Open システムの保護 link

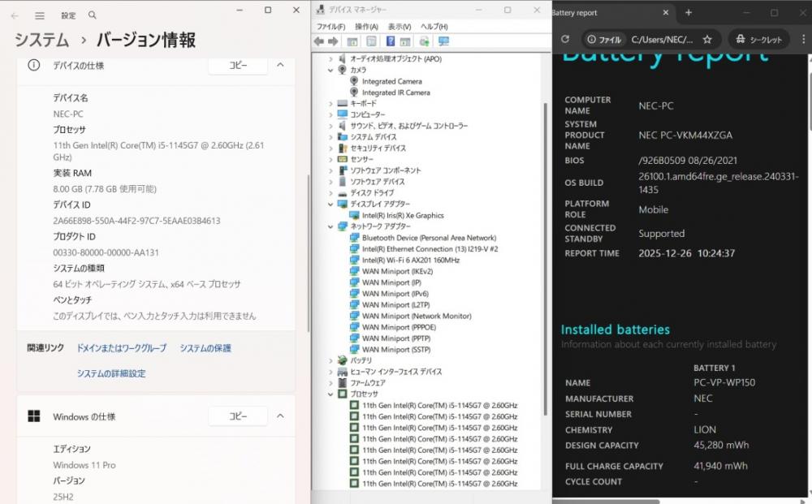pyautogui.click(x=205, y=348)
